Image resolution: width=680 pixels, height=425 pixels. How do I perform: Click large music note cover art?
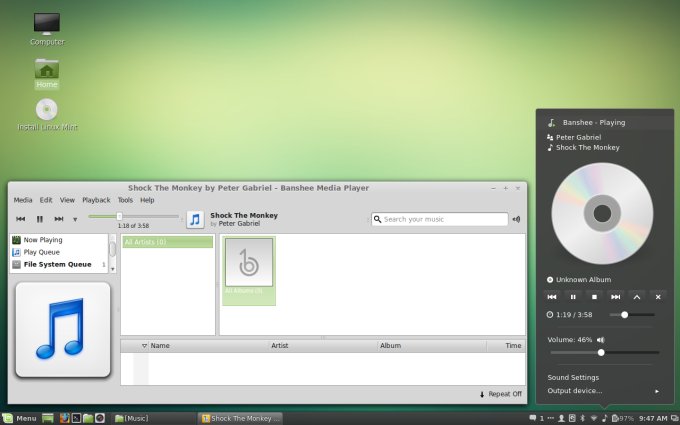(63, 330)
